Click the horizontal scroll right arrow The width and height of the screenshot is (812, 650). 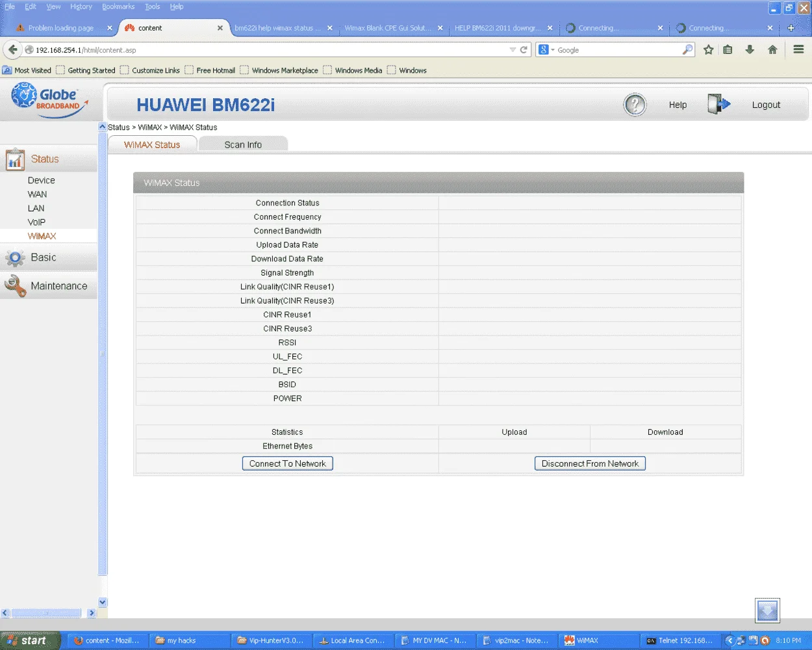click(x=92, y=613)
